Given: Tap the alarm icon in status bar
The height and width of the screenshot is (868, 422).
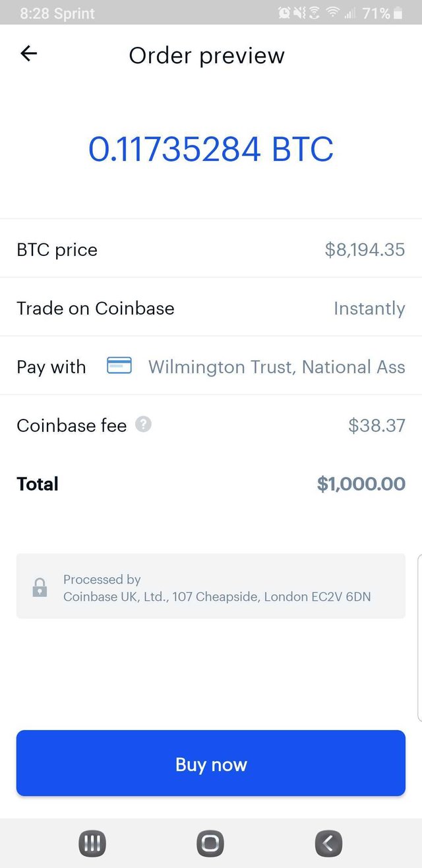Looking at the screenshot, I should pos(285,13).
